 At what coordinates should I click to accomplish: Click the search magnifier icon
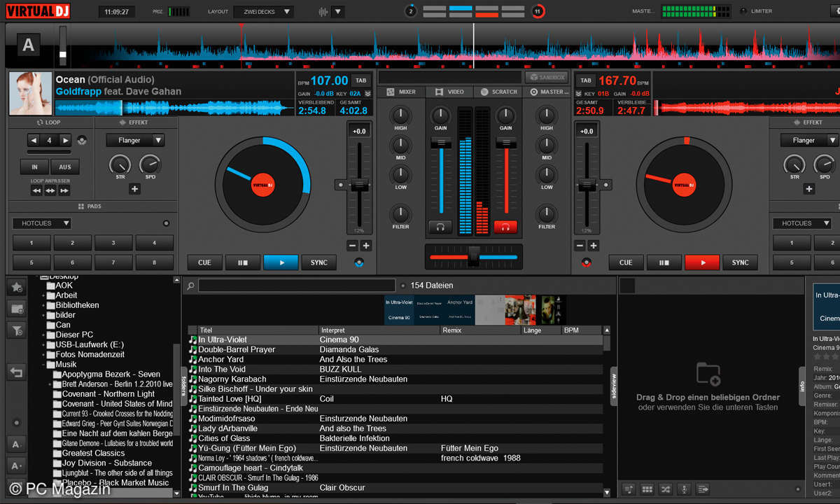click(x=190, y=286)
